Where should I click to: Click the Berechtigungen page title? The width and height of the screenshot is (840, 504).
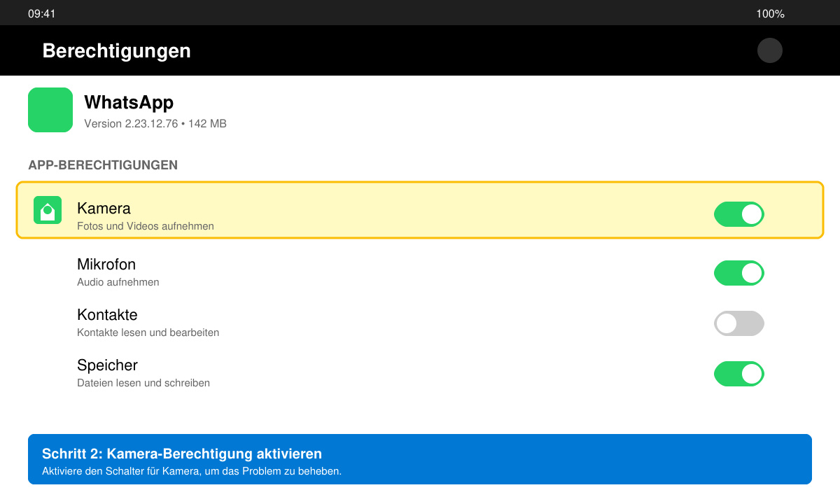pos(116,50)
